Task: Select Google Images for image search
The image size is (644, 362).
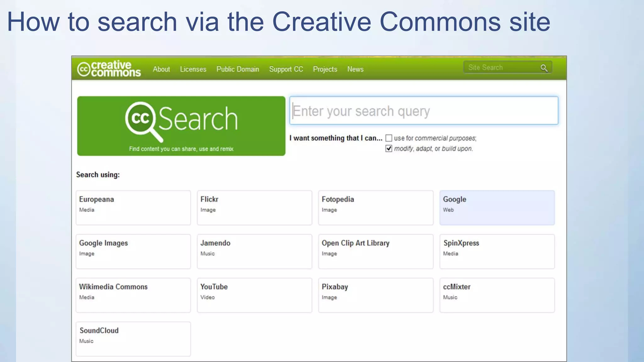Action: (133, 251)
